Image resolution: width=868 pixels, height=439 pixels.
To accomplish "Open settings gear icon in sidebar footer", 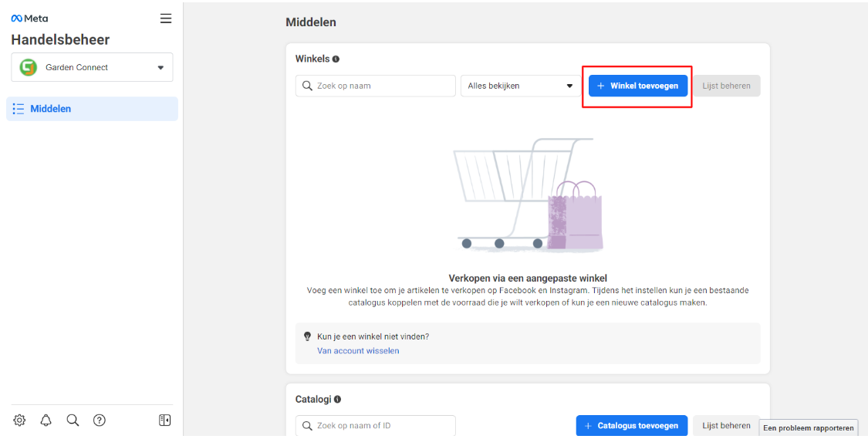I will click(x=19, y=420).
